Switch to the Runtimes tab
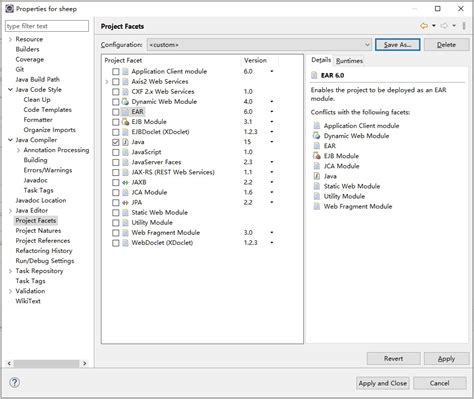This screenshot has height=399, width=474. [349, 61]
